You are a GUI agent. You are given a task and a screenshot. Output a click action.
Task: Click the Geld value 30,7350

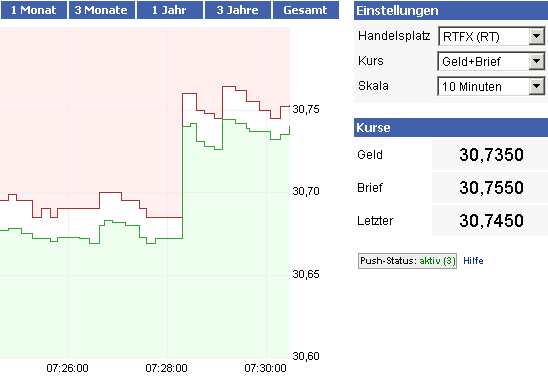[x=491, y=155]
